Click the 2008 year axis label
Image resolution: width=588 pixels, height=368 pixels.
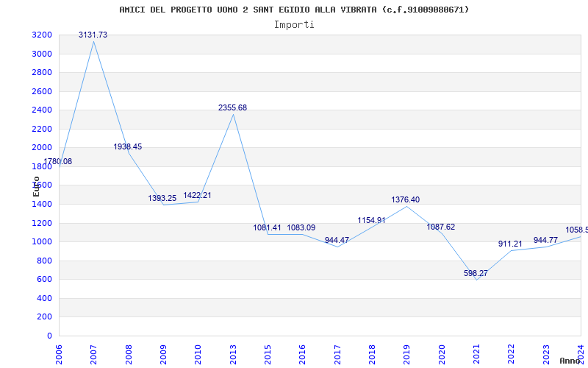click(129, 355)
